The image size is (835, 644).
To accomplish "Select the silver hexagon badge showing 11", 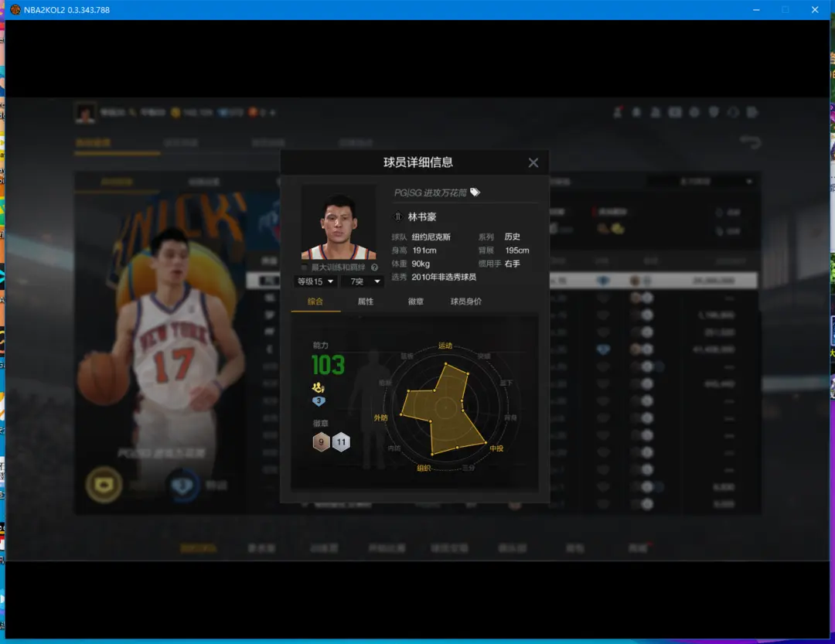I will pos(342,442).
